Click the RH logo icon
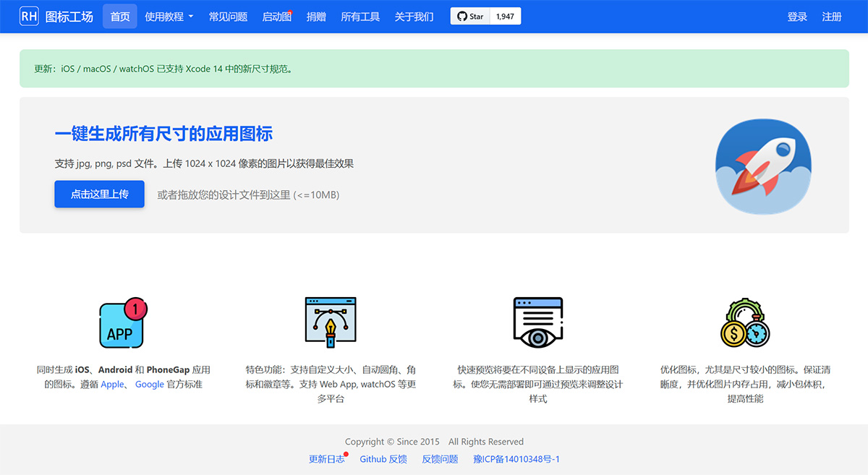Image resolution: width=868 pixels, height=475 pixels. 29,15
